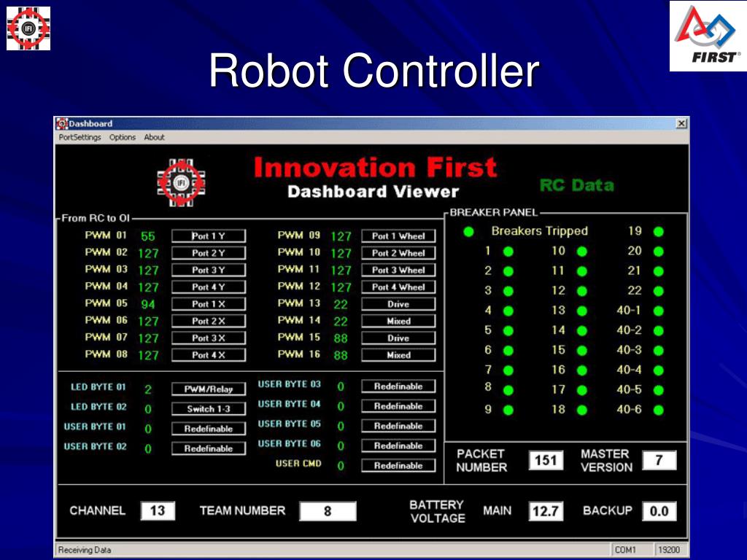
Task: Open the PortSettings menu
Action: 80,137
